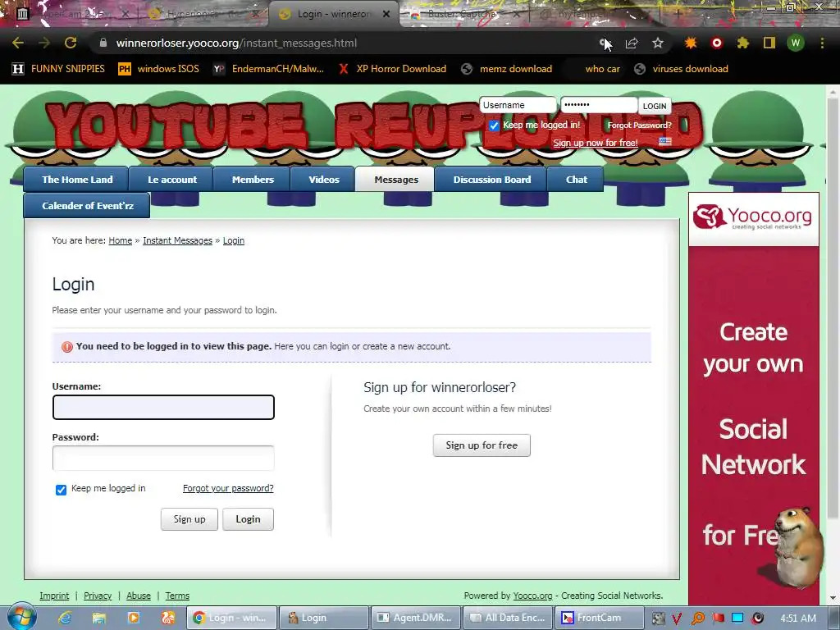Open the Members nav tab
The width and height of the screenshot is (840, 630).
tap(253, 180)
